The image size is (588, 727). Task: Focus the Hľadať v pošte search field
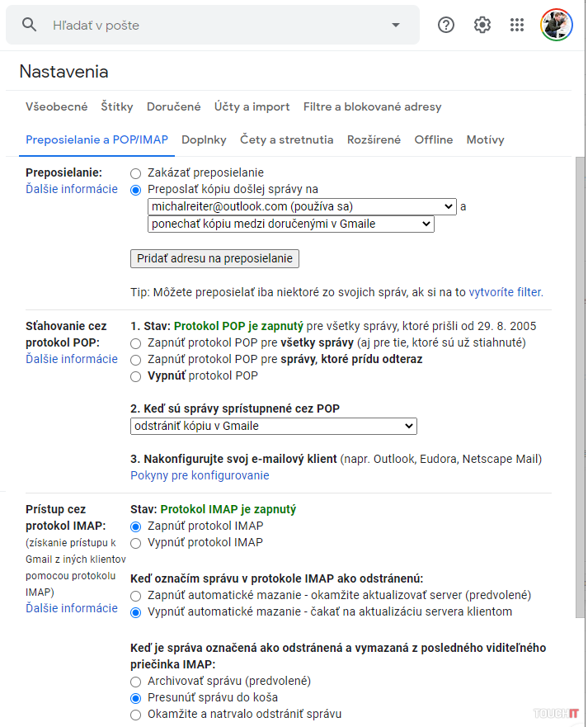click(214, 26)
